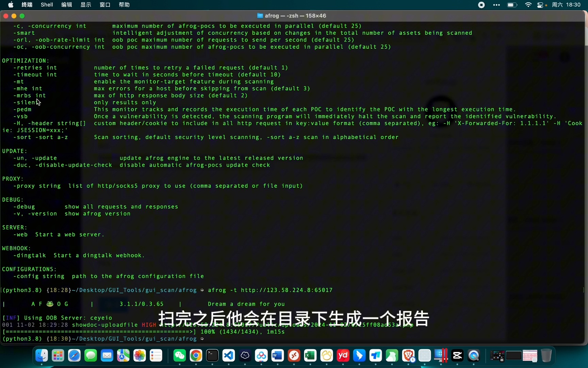Click the terminal title 'afrog — -zsh — 158×46'

coord(295,16)
